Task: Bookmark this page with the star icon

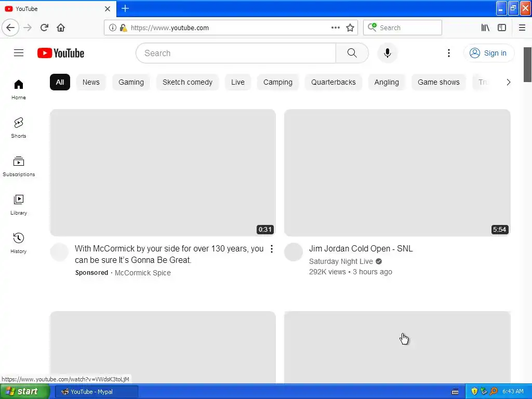Action: click(x=350, y=28)
